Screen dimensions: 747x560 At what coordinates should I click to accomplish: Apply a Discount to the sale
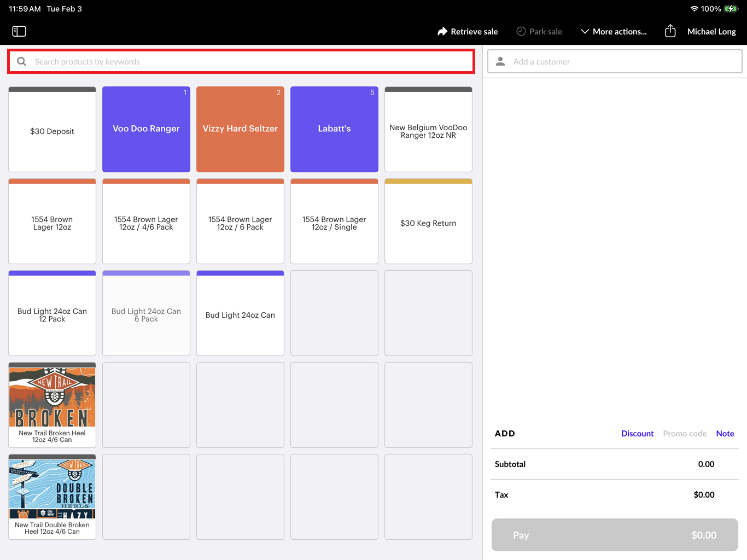tap(638, 434)
